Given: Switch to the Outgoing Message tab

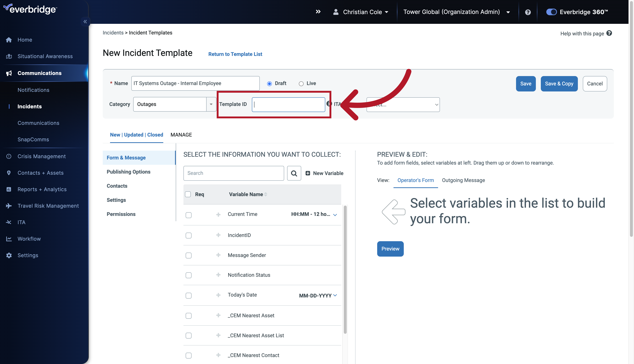Looking at the screenshot, I should [463, 180].
